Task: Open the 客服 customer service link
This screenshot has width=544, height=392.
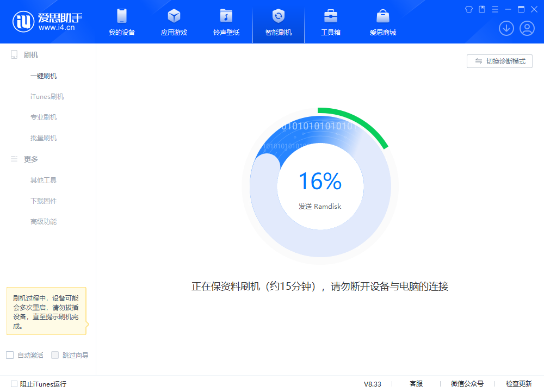Action: 416,384
